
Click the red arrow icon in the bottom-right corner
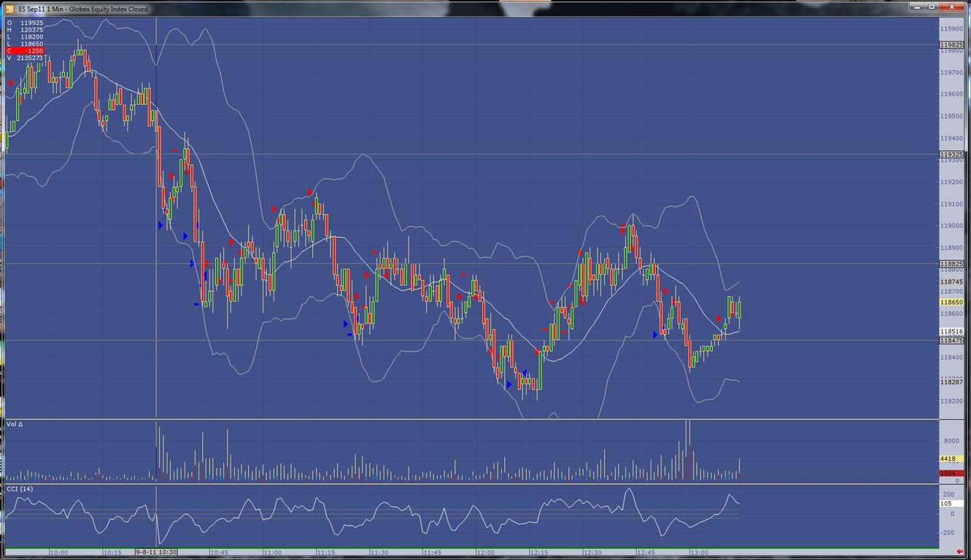point(959,553)
